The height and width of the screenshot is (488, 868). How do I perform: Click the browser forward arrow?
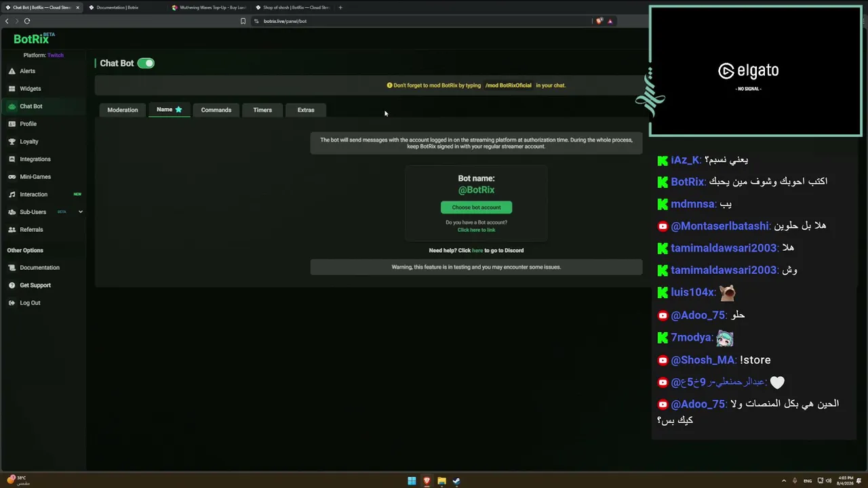pos(17,21)
